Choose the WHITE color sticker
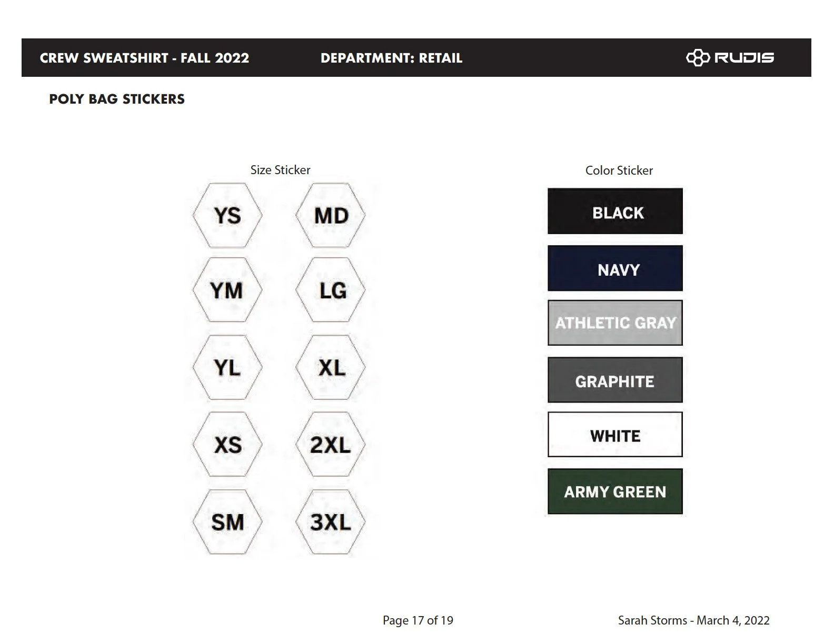Image resolution: width=834 pixels, height=644 pixels. (615, 435)
